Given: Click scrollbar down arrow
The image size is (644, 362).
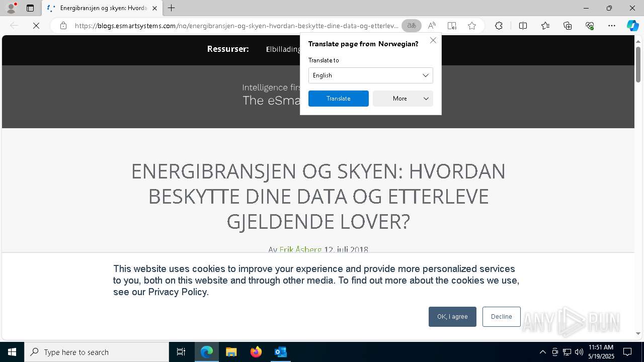Looking at the screenshot, I should (x=638, y=333).
